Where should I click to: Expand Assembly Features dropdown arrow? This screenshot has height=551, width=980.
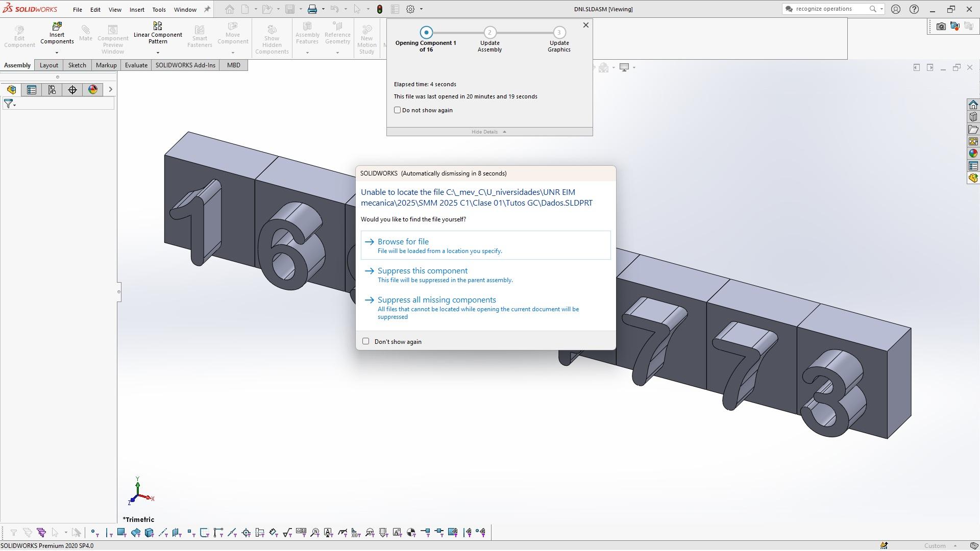[307, 53]
